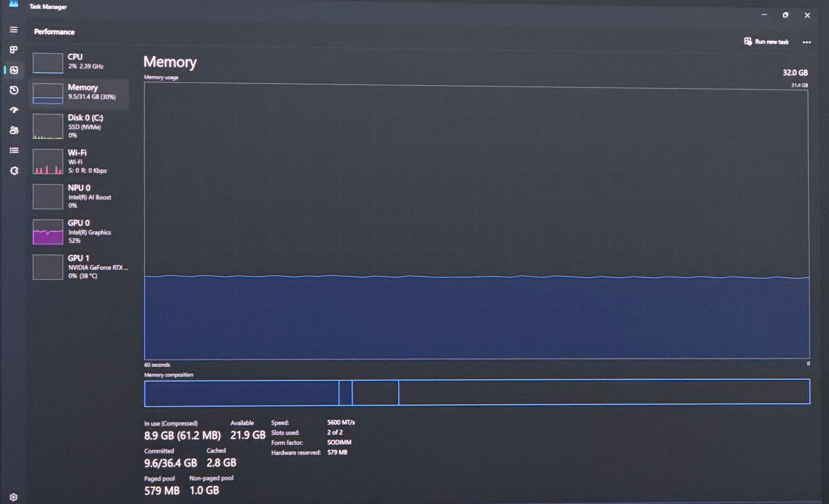829x504 pixels.
Task: Close the Task Manager window
Action: (x=807, y=15)
